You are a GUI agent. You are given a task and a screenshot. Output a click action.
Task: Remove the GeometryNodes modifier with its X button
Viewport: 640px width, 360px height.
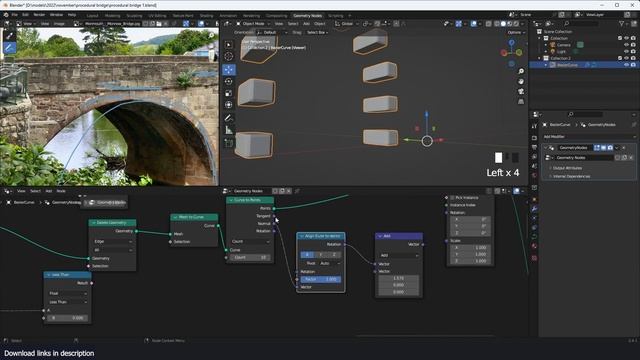(624, 148)
